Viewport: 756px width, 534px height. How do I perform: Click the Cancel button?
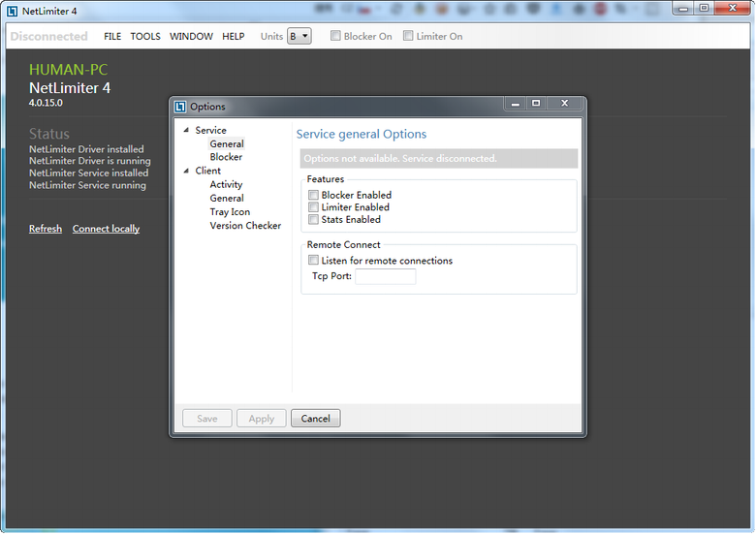pos(315,419)
